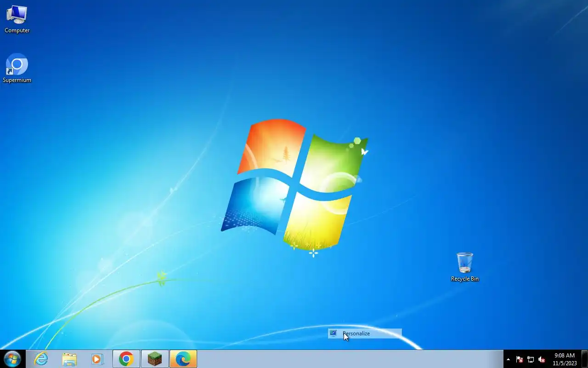Open Windows Explorer folder on taskbar
Image resolution: width=588 pixels, height=368 pixels.
coord(69,359)
